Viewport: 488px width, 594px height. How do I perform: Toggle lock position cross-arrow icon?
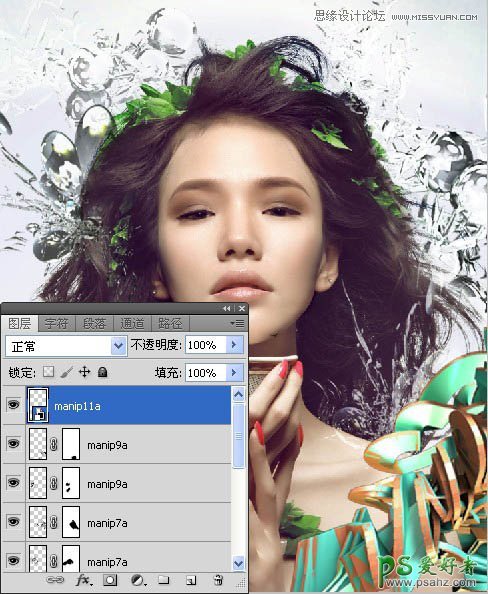84,372
